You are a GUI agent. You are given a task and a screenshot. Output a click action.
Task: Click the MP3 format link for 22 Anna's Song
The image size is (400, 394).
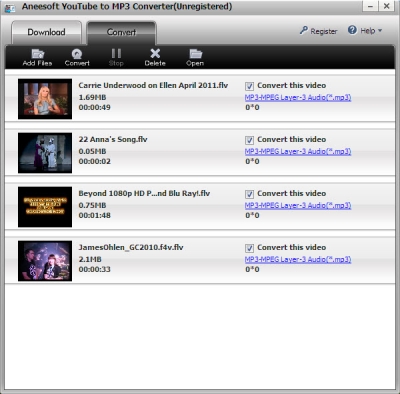pyautogui.click(x=298, y=151)
